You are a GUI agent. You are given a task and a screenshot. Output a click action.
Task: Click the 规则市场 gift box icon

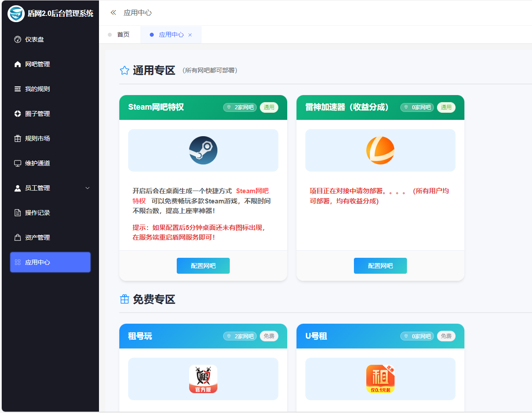pos(18,138)
